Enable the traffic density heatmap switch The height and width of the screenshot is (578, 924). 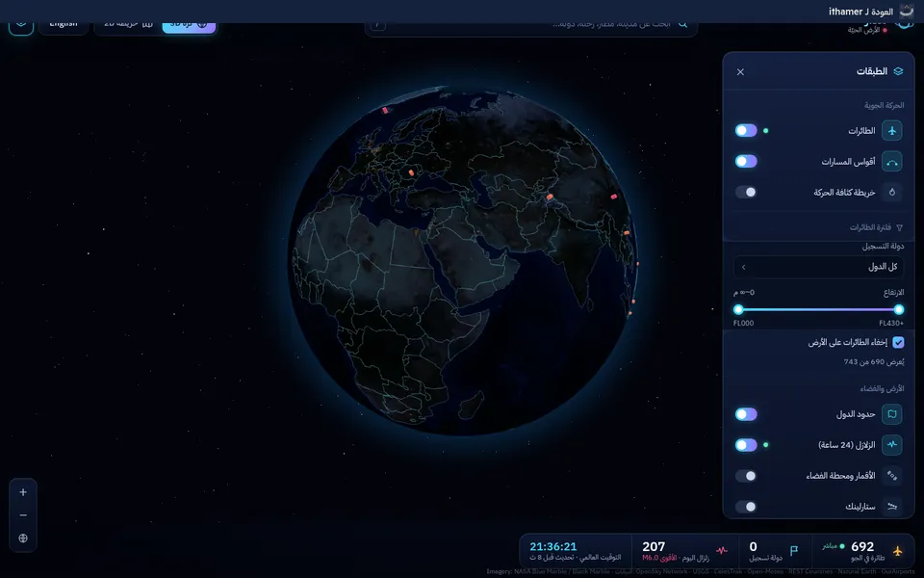tap(746, 192)
